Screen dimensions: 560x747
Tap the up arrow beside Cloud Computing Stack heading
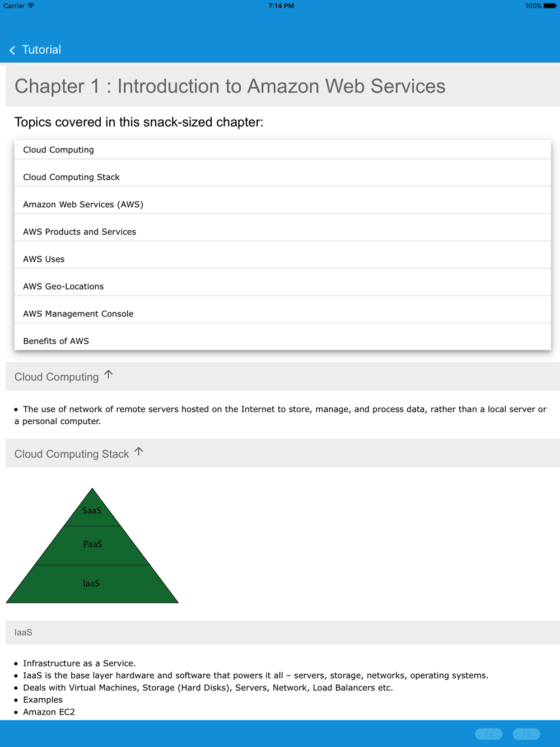click(x=139, y=452)
